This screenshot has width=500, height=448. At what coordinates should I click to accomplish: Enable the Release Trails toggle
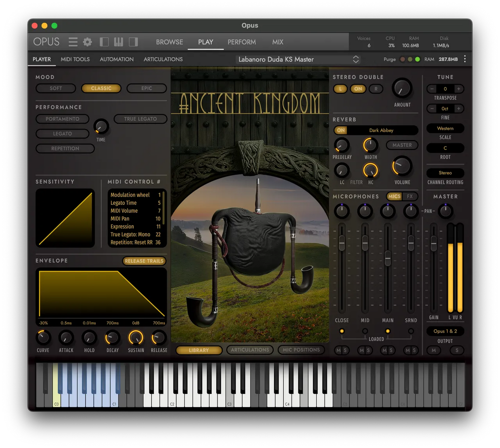click(144, 261)
